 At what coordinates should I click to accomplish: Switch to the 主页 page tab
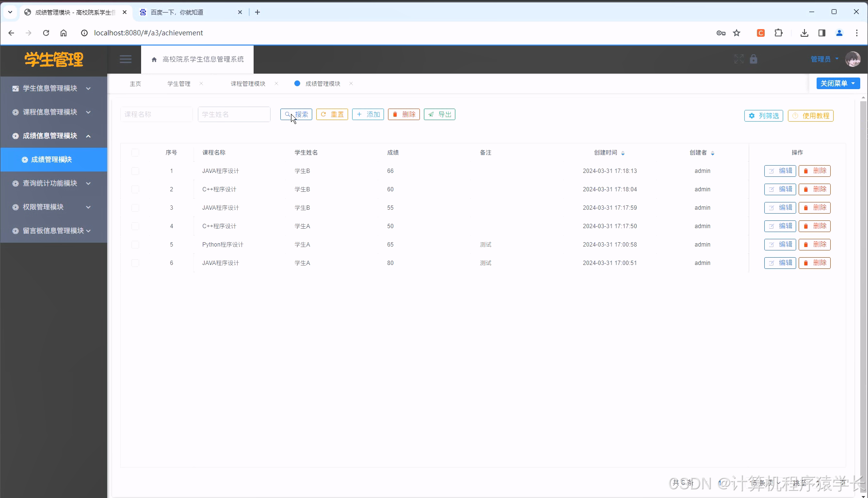pos(135,84)
